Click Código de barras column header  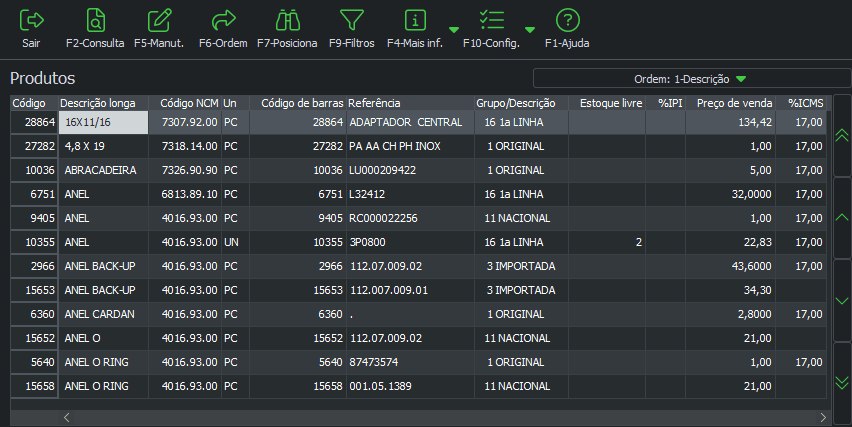[298, 103]
